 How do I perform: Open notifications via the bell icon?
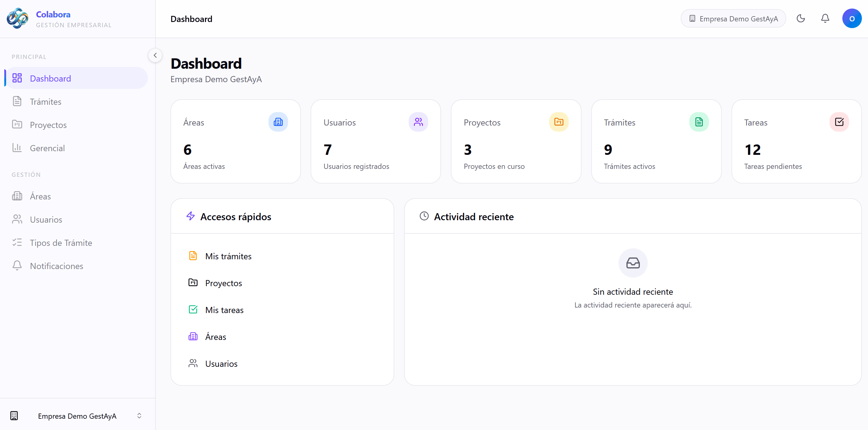pos(825,19)
